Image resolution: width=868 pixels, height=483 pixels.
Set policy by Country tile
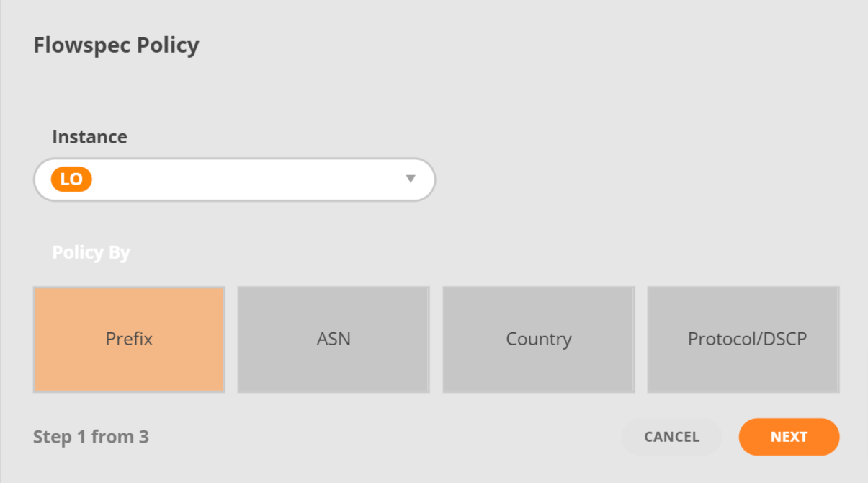539,340
